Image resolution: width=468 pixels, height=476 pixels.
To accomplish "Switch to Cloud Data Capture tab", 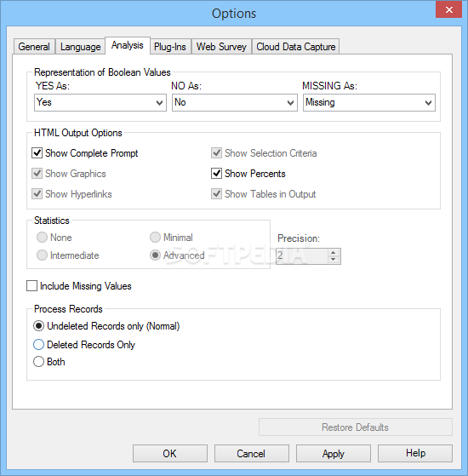I will [296, 47].
